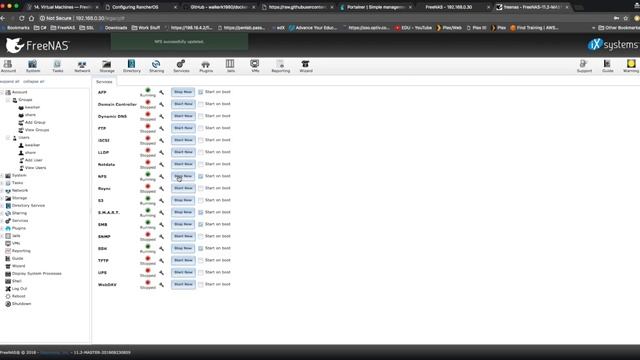The height and width of the screenshot is (360, 640).
Task: Expand the Plugins tree node
Action: tap(2, 228)
